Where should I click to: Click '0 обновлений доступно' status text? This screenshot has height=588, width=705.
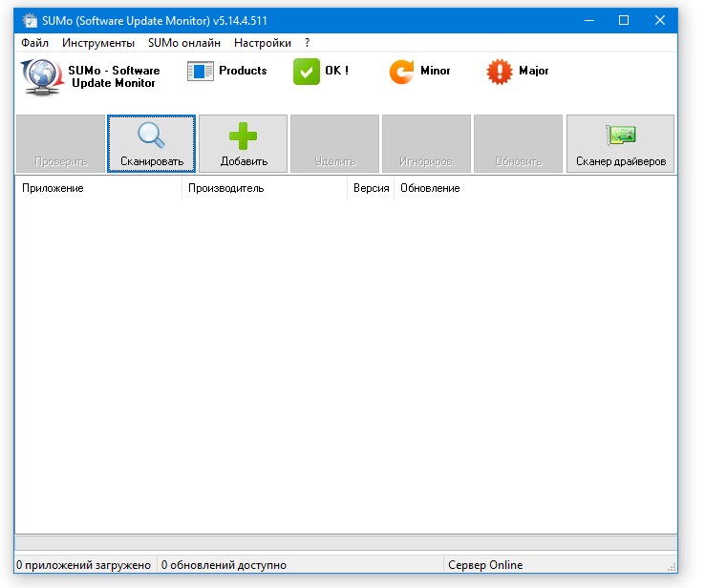click(224, 565)
